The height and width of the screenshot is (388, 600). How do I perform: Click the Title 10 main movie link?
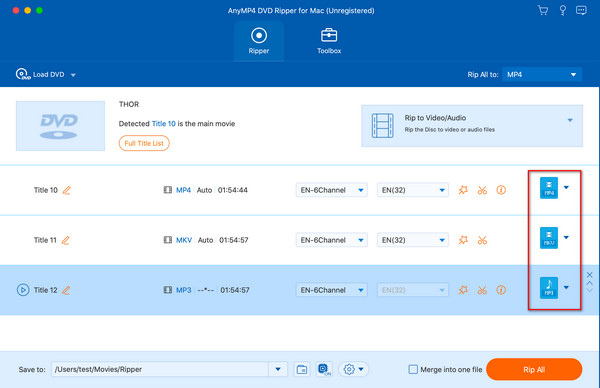[x=163, y=124]
